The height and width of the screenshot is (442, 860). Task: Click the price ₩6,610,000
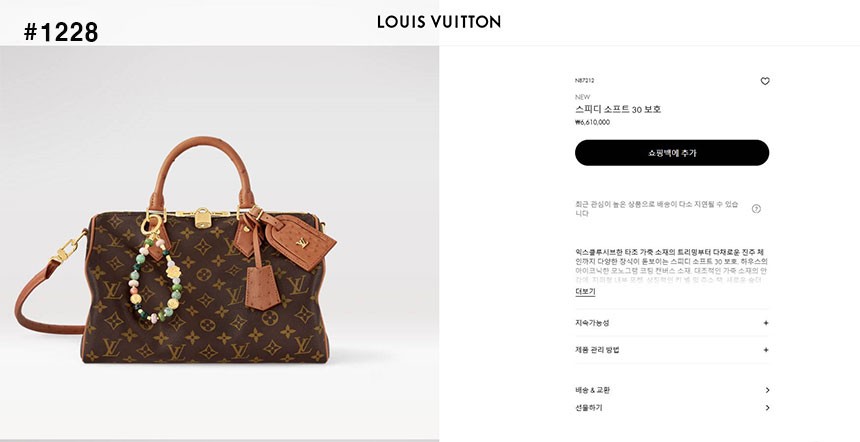pos(592,122)
